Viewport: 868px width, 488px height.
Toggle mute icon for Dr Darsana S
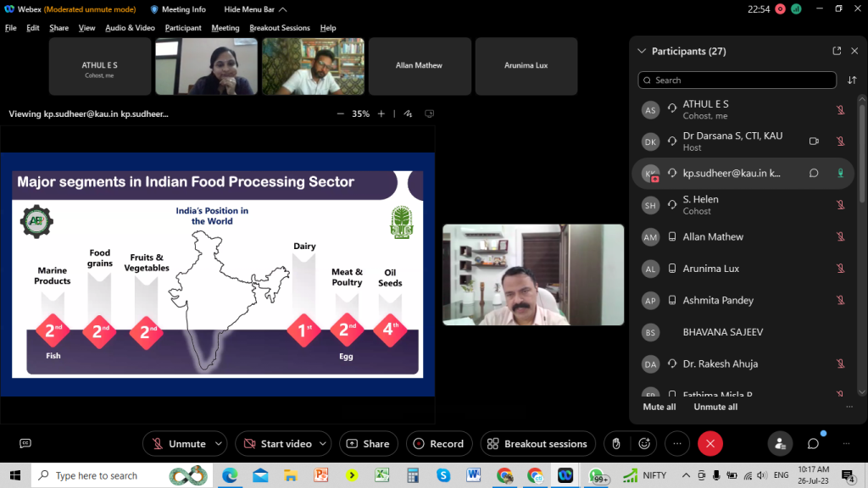pyautogui.click(x=840, y=141)
